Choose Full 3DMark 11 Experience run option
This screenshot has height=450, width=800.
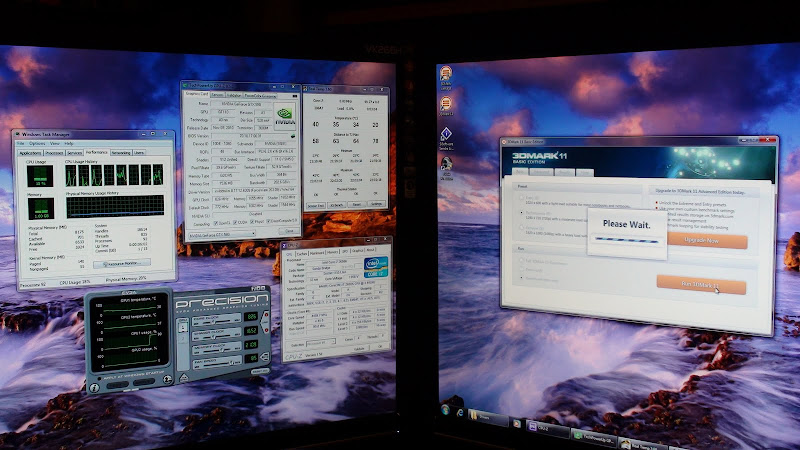pyautogui.click(x=521, y=260)
